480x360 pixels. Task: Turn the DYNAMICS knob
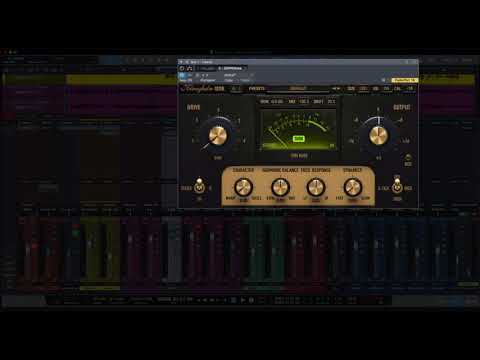[352, 187]
